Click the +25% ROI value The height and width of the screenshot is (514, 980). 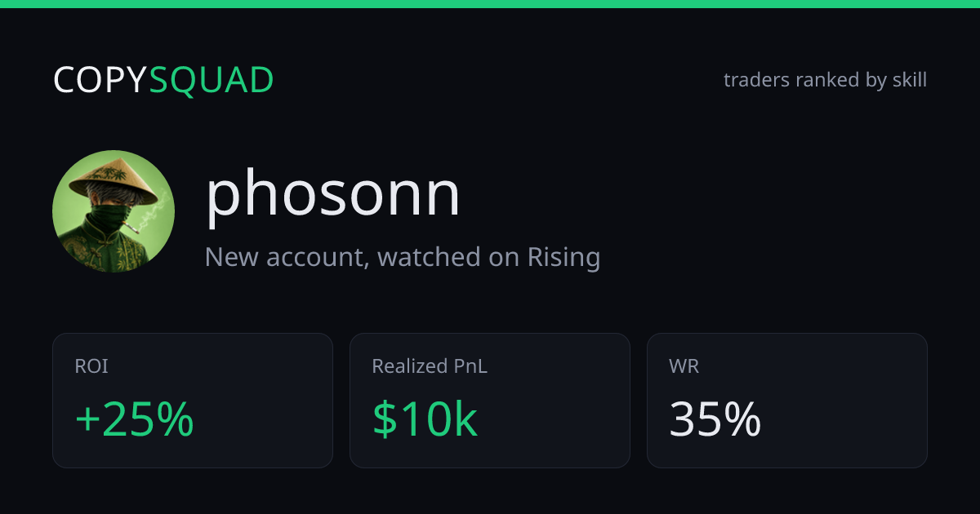tap(134, 419)
